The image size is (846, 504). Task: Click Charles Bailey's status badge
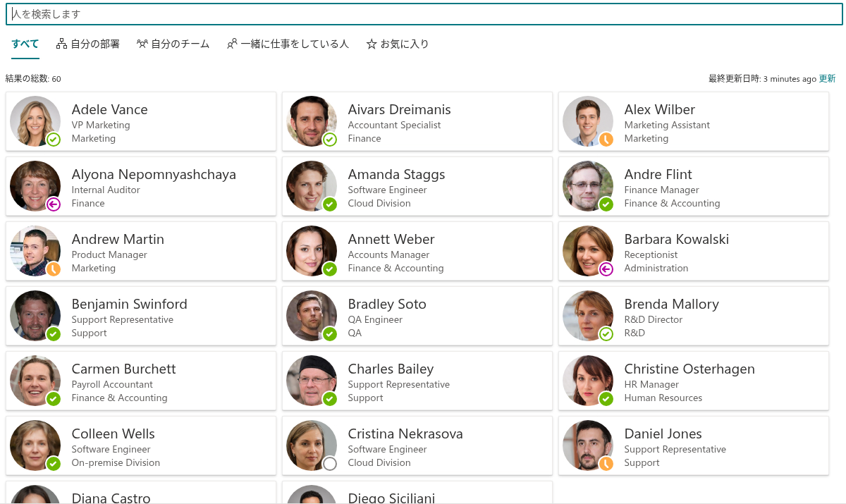pos(330,399)
